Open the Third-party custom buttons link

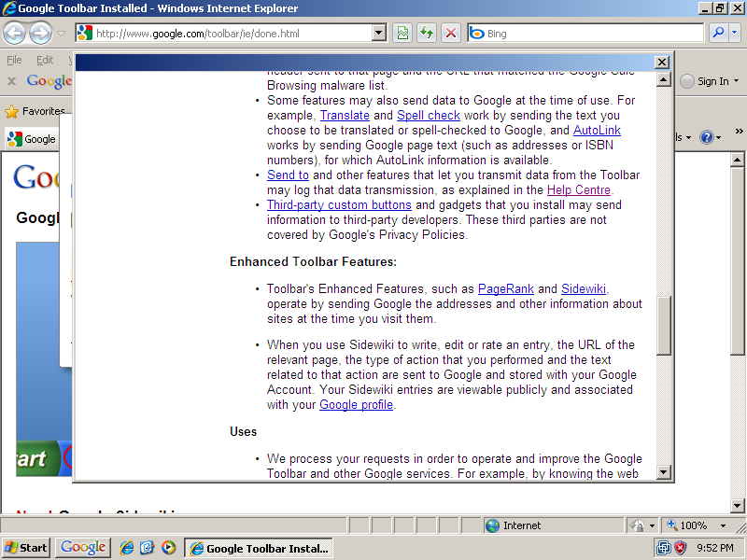(x=339, y=204)
